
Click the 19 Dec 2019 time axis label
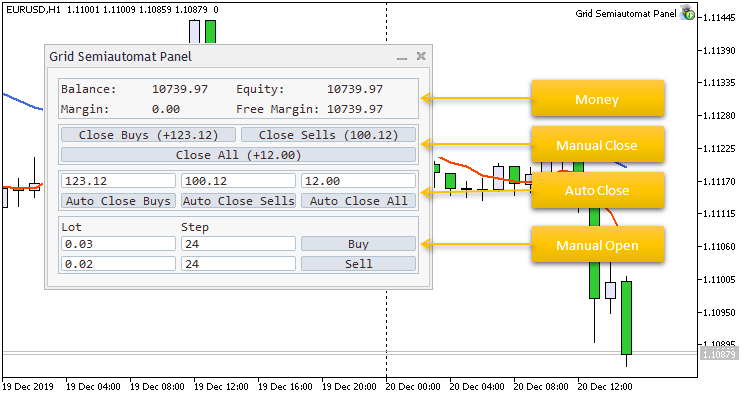[28, 387]
